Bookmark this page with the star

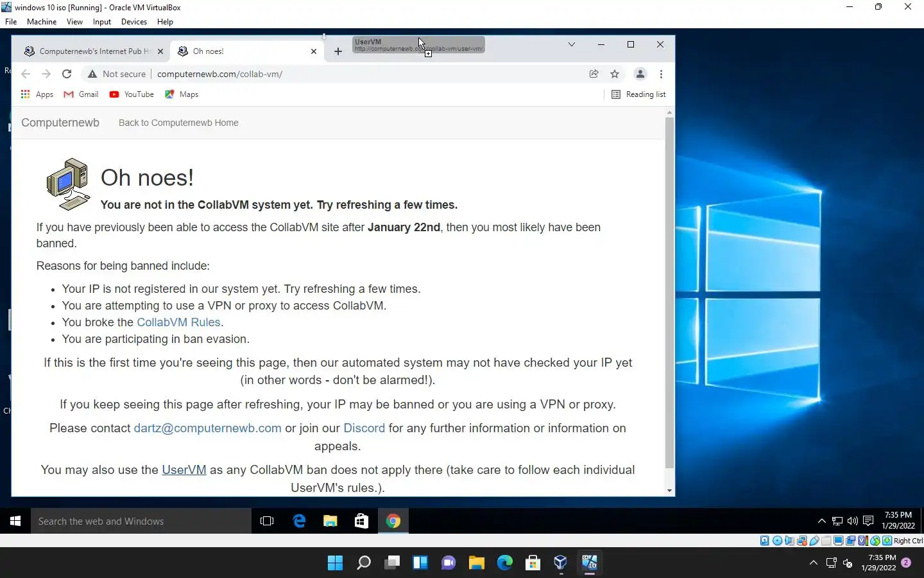[615, 74]
